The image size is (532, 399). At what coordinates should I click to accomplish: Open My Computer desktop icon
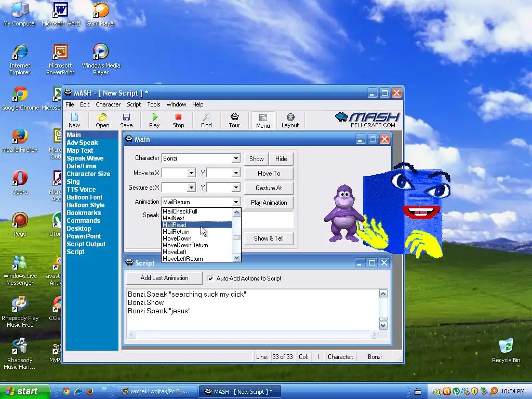pyautogui.click(x=20, y=14)
